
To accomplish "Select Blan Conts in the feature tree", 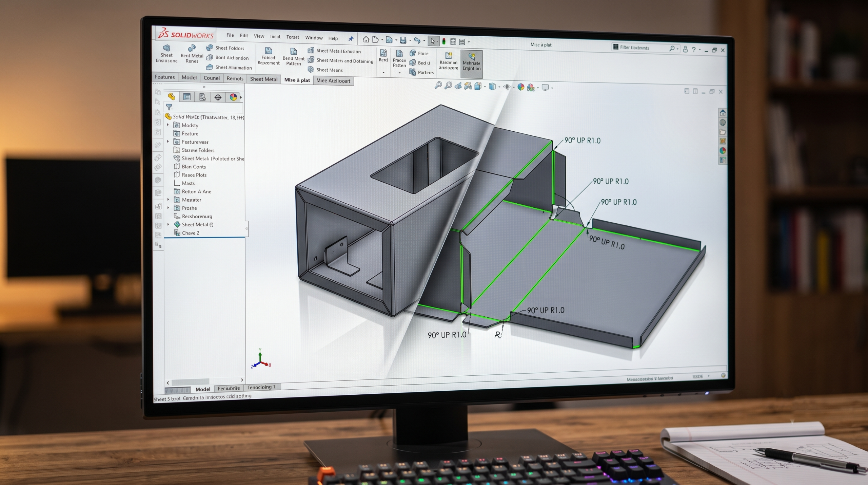I will click(190, 166).
